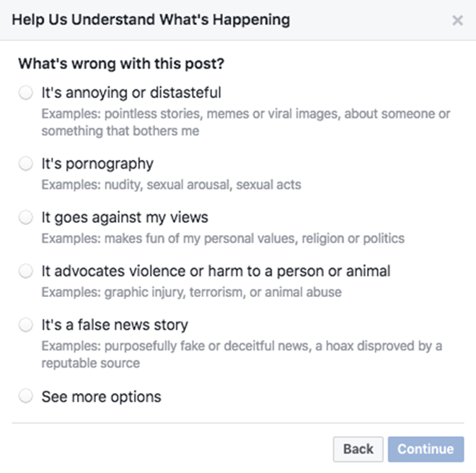Viewport: 476px width, 473px height.
Task: Click the "It's pornography" option label
Action: pyautogui.click(x=97, y=164)
